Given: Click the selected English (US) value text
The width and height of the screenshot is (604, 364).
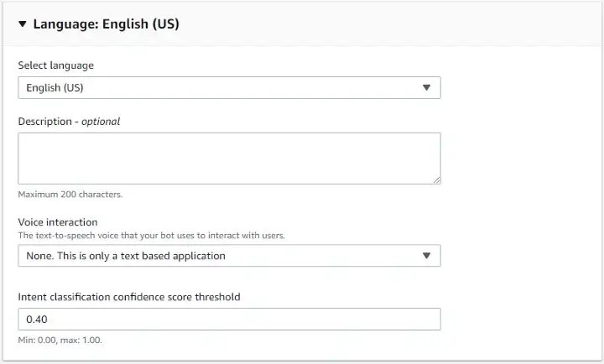Looking at the screenshot, I should coord(55,87).
